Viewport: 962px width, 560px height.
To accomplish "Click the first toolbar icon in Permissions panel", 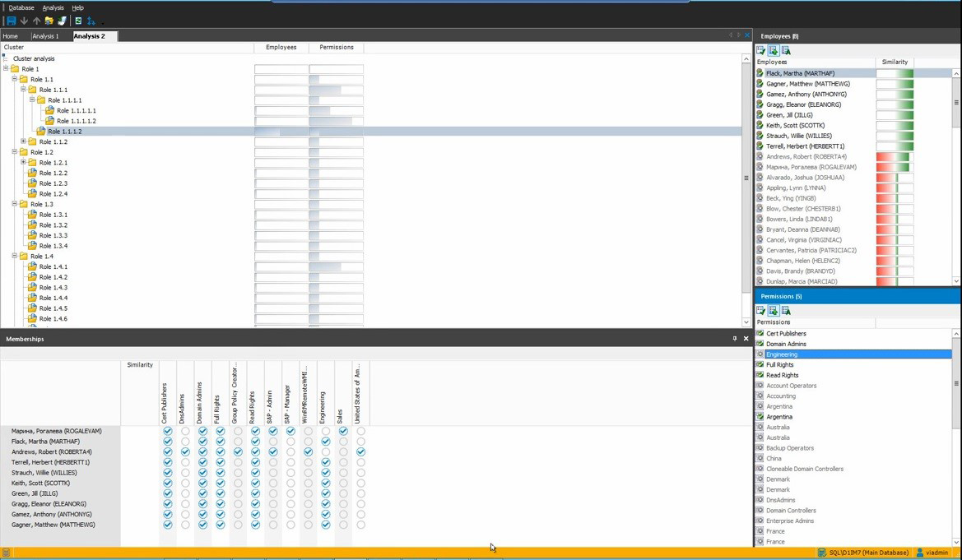I will pos(760,310).
